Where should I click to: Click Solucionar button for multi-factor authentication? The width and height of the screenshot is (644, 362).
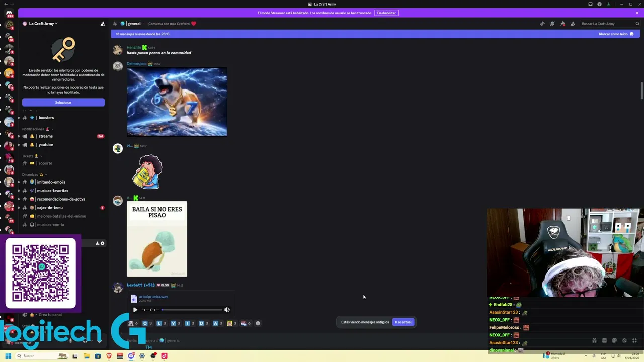tap(63, 103)
